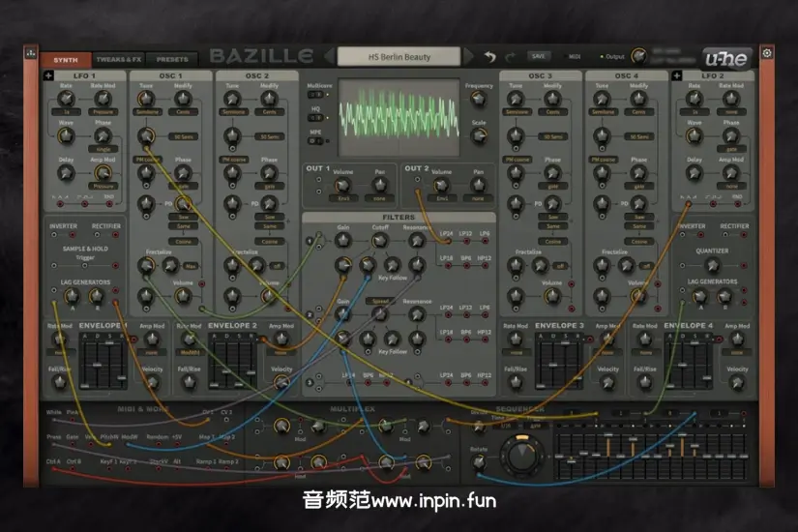Open OSC 1 Semitone tune mode selector
Screen dimensions: 798x532
point(146,112)
